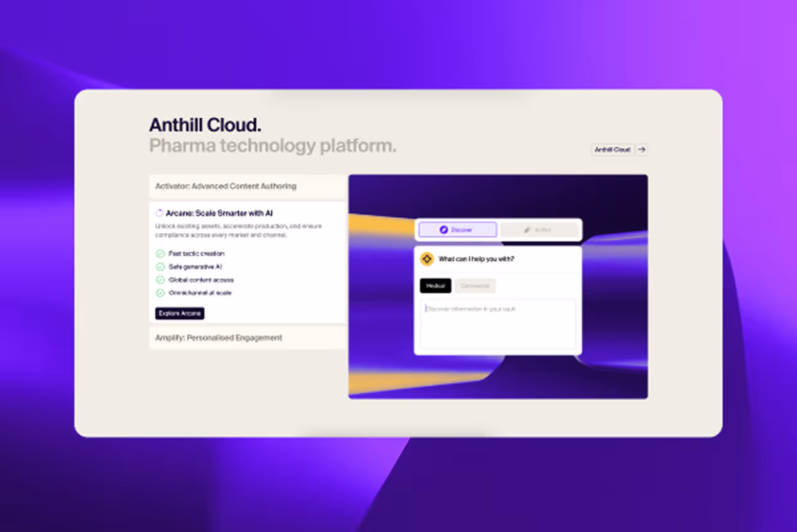Click the Global content access text
Viewport: 797px width, 532px height.
[201, 280]
